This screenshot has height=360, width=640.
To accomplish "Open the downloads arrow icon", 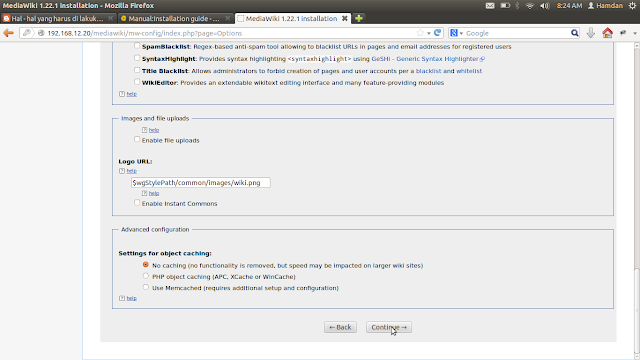I will pyautogui.click(x=591, y=33).
